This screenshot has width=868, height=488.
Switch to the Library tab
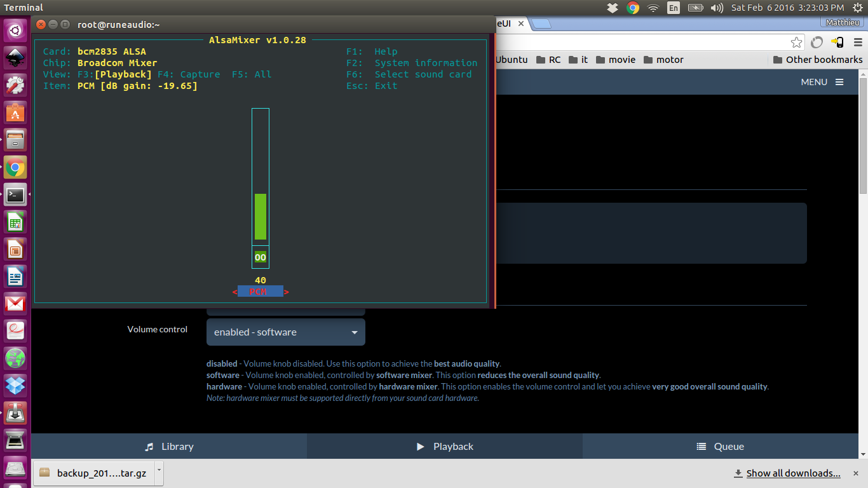(x=169, y=446)
